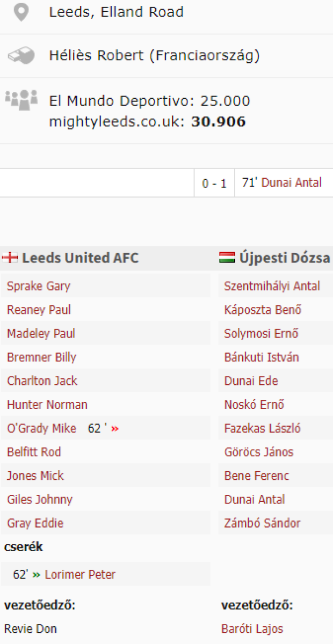The height and width of the screenshot is (644, 333).
Task: Click the 0 - 1 score cell
Action: point(214,184)
